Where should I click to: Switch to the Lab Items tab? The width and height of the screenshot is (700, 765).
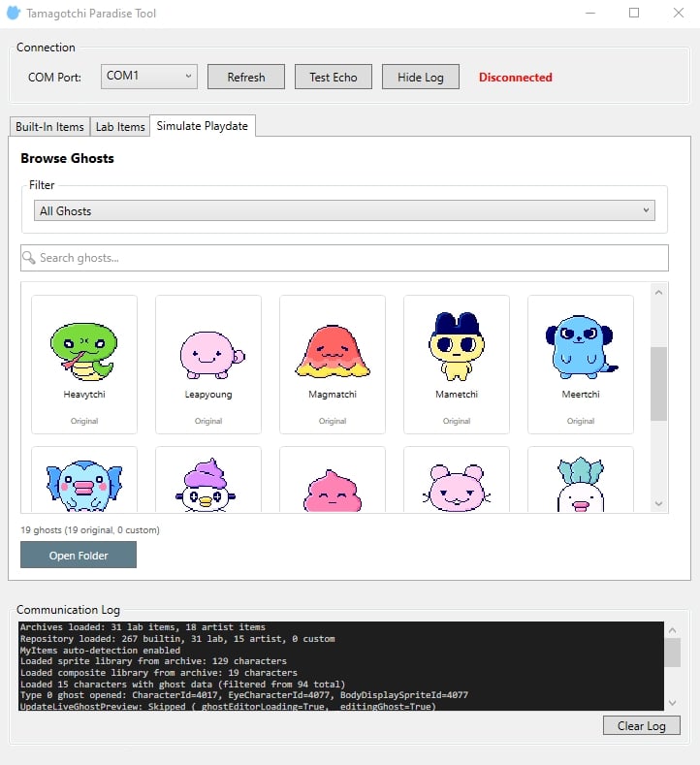coord(120,127)
